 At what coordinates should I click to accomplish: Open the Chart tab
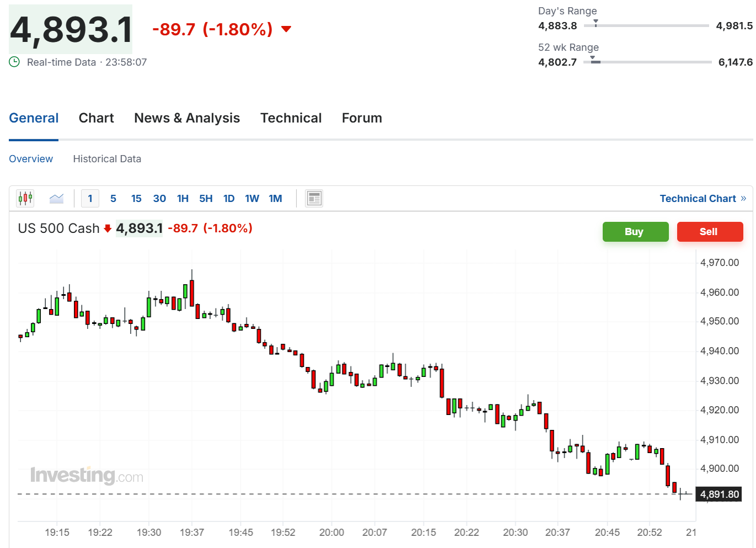(96, 118)
